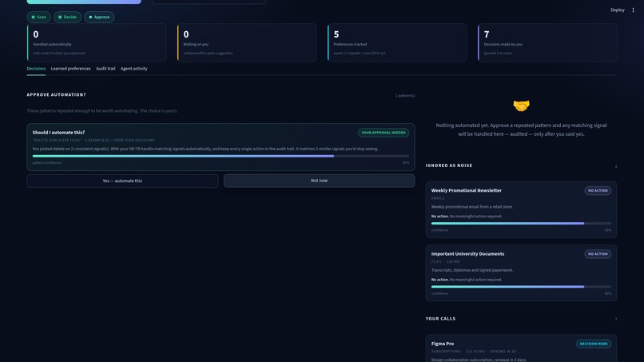
Task: Click Yes — automate this button
Action: click(122, 181)
